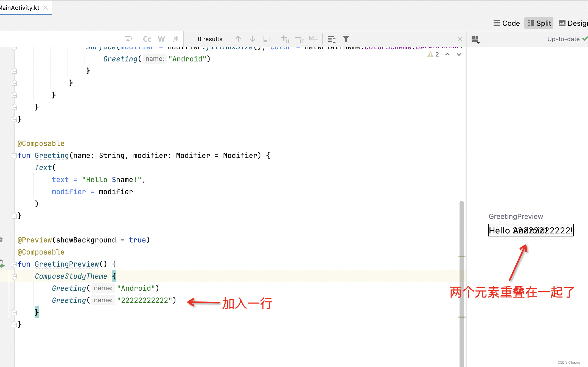Click ComposeStudyTheme call in preview function
This screenshot has width=588, height=367.
[x=71, y=276]
